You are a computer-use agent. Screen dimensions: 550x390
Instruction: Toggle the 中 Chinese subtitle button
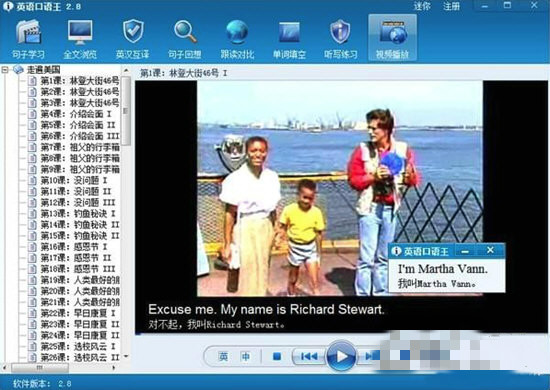pos(246,357)
